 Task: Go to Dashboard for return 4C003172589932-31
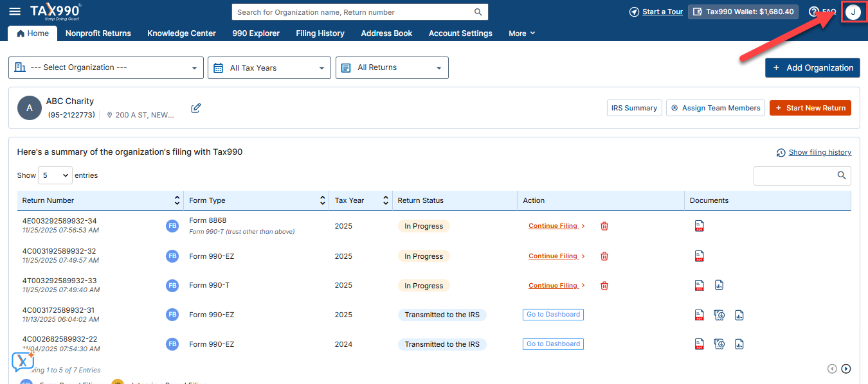click(x=553, y=315)
